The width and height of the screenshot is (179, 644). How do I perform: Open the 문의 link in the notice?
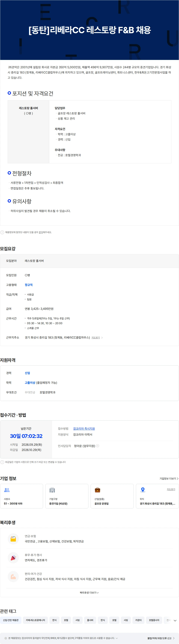(x=41, y=232)
